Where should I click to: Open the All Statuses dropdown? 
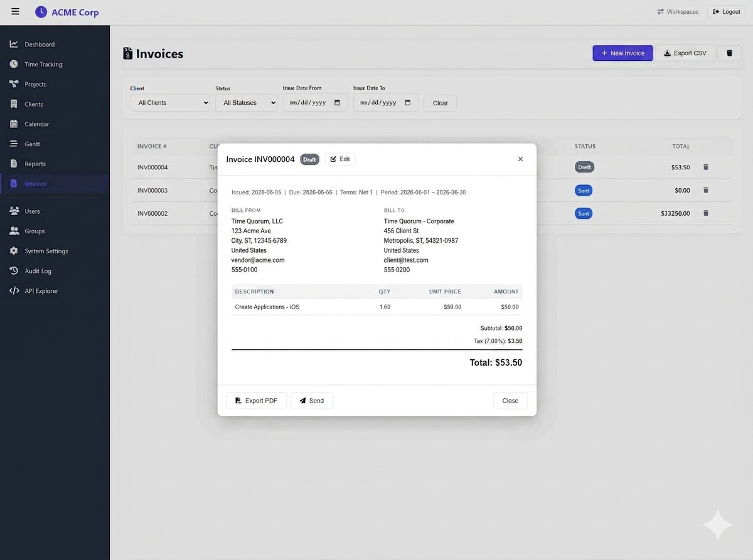pyautogui.click(x=246, y=103)
